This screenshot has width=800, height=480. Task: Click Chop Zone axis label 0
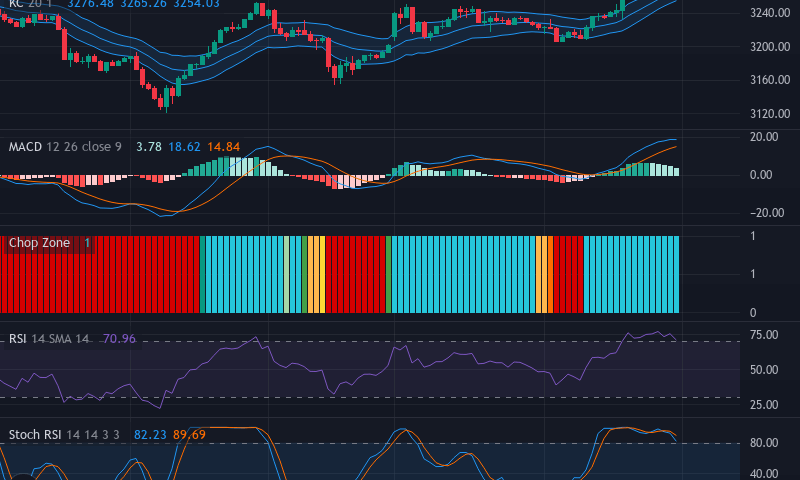753,313
